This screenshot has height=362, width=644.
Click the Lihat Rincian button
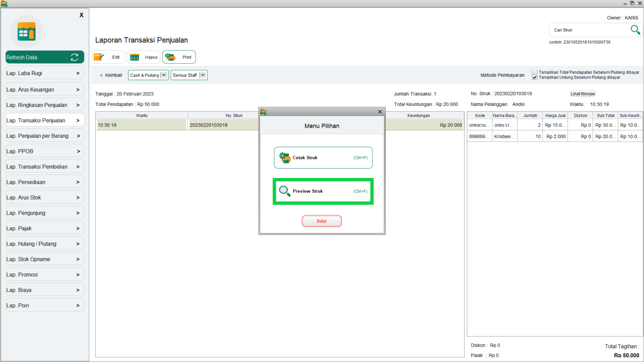tap(582, 94)
